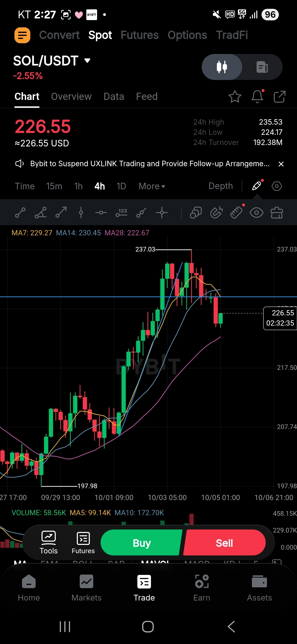Tap the red Sell button
Viewport: 297px width, 644px height.
[x=224, y=543]
